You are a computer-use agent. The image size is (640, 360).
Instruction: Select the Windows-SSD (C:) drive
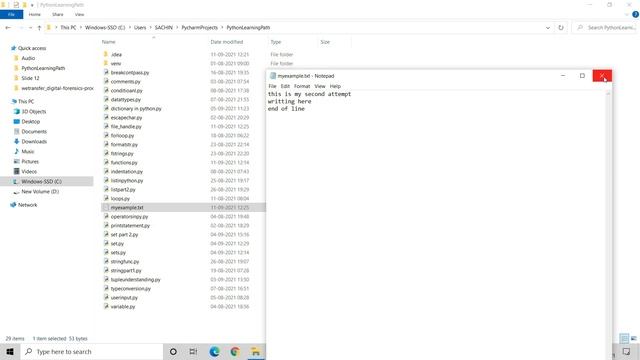[x=41, y=182]
